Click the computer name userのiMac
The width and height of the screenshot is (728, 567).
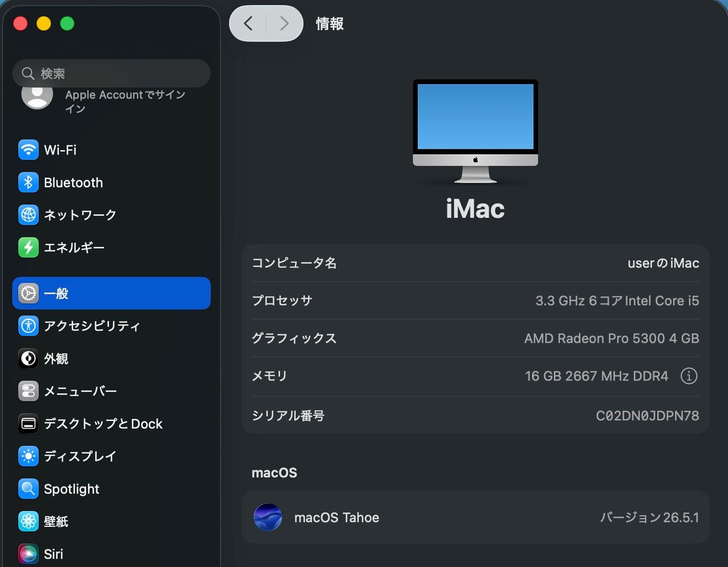(x=663, y=263)
